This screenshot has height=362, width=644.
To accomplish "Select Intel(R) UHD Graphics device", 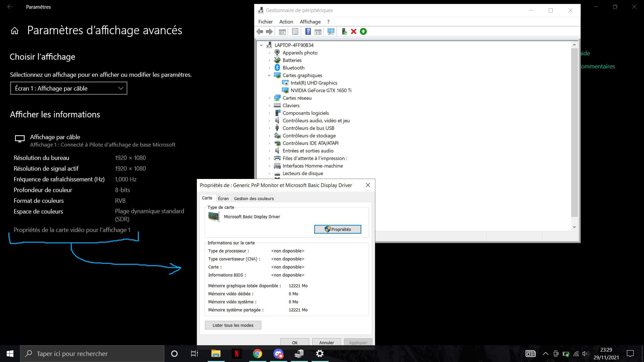I will click(x=314, y=83).
